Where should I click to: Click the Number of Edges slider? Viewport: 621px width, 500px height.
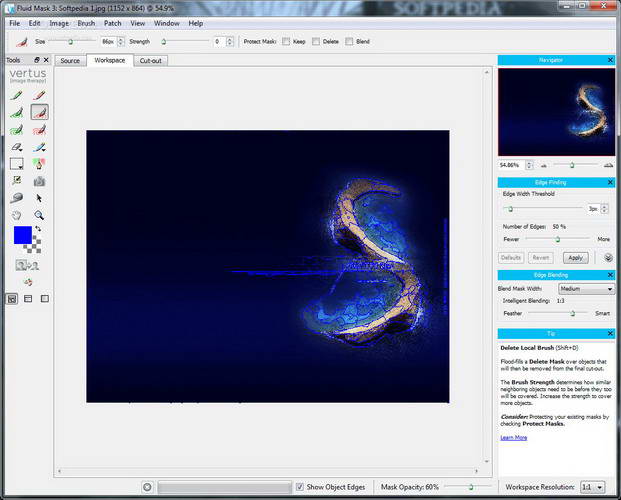(557, 240)
